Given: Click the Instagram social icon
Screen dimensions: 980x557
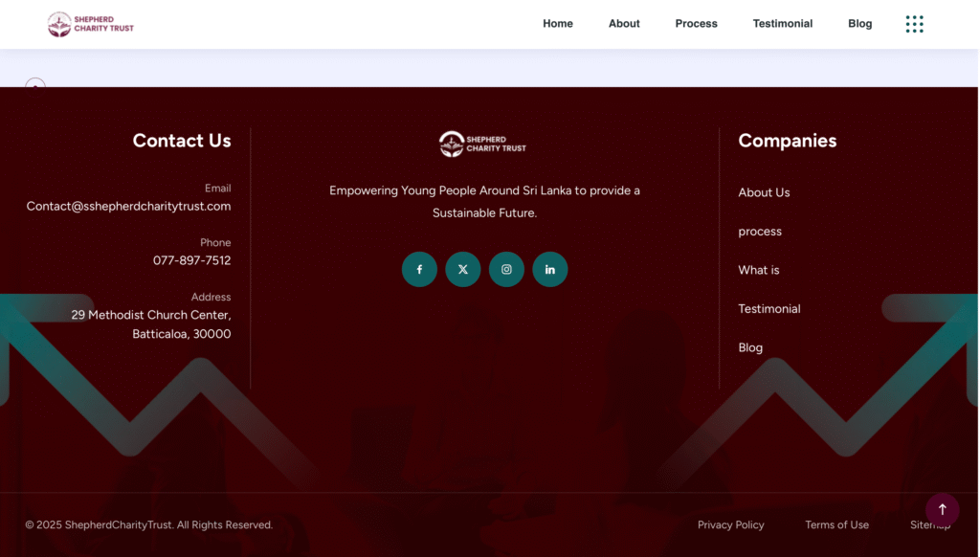Looking at the screenshot, I should [x=506, y=269].
